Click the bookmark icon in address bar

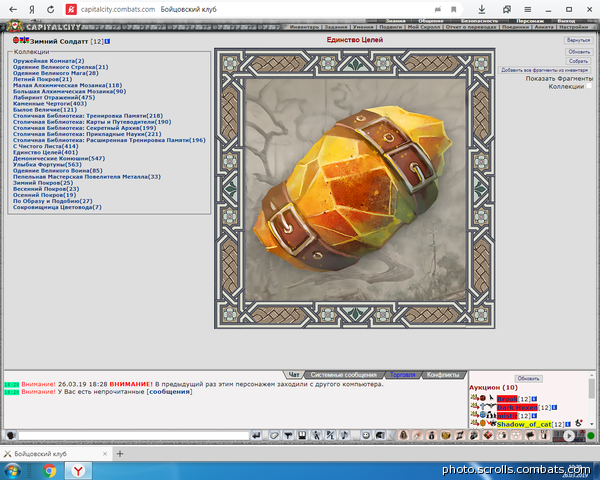pyautogui.click(x=453, y=9)
